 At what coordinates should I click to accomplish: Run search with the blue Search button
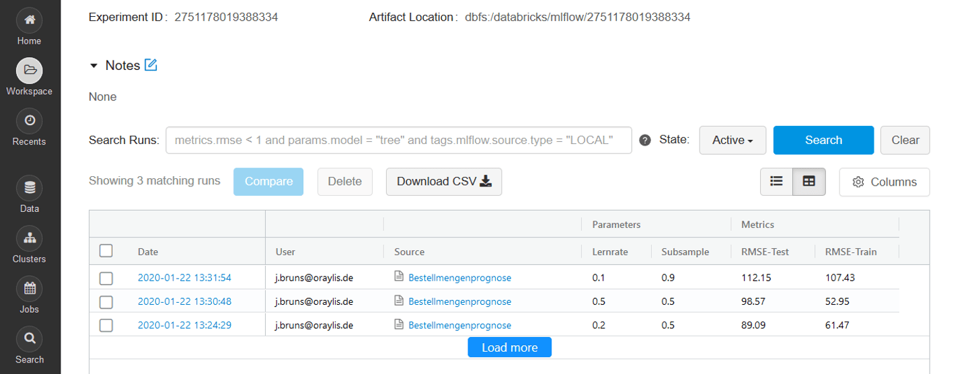click(823, 140)
